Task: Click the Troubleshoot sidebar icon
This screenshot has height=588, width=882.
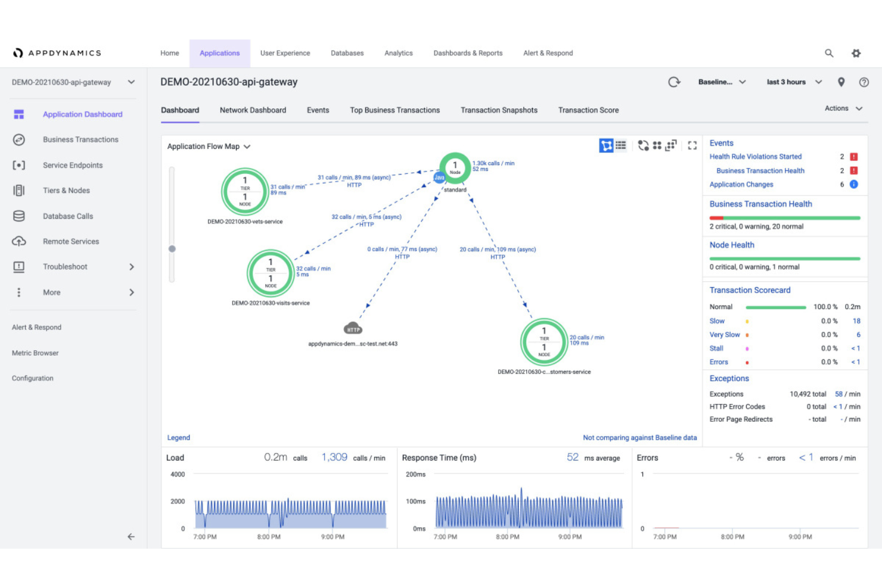Action: pos(19,267)
